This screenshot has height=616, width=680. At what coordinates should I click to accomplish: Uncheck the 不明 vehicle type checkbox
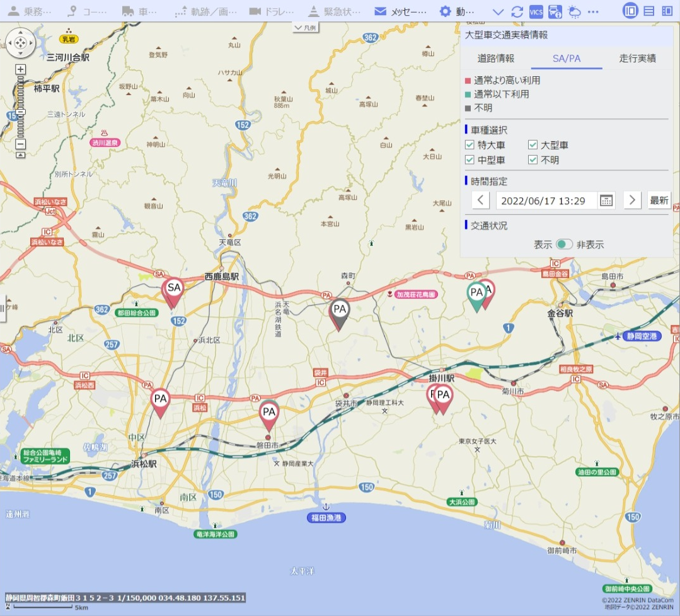[x=533, y=160]
